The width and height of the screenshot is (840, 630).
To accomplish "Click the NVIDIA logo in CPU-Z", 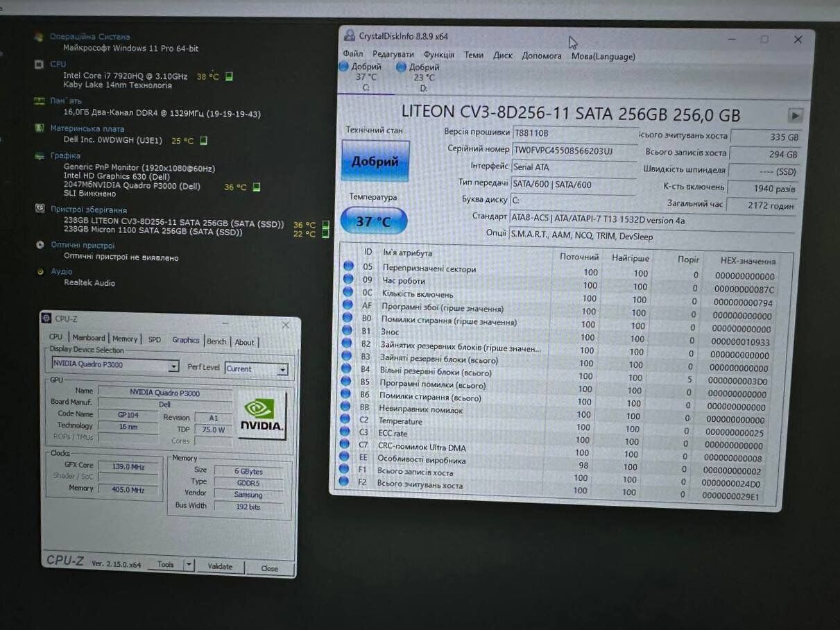I will (x=262, y=415).
